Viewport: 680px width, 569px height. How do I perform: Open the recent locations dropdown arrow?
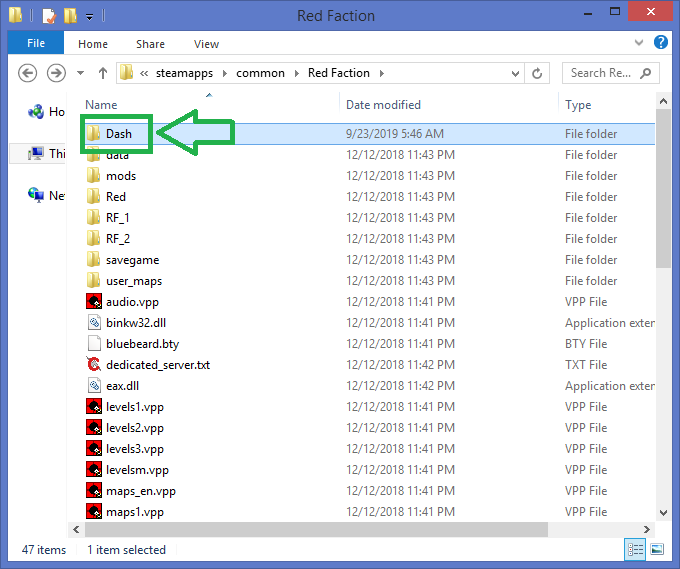coord(80,73)
